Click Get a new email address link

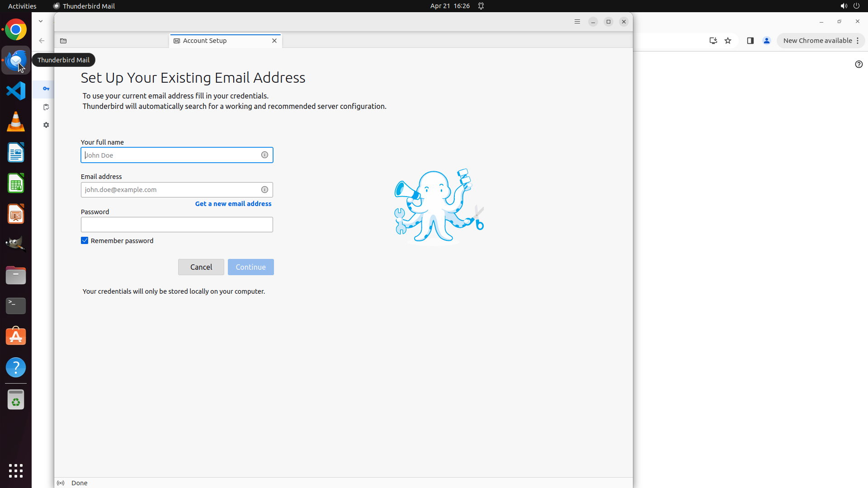coord(233,204)
